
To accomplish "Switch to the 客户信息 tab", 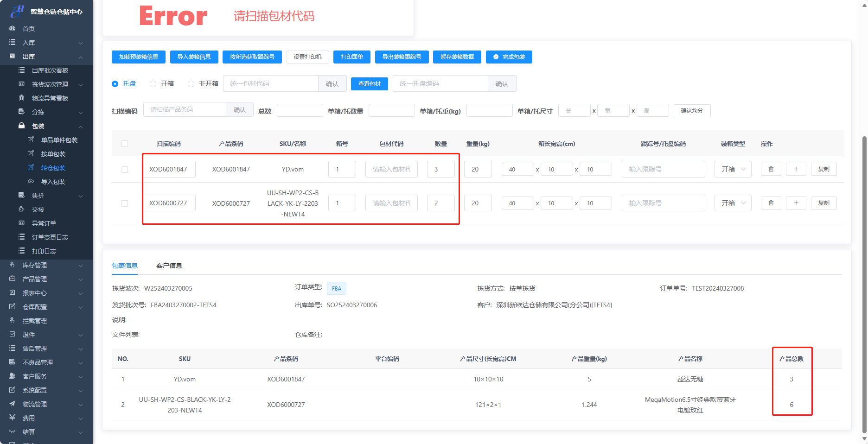I will [x=169, y=266].
